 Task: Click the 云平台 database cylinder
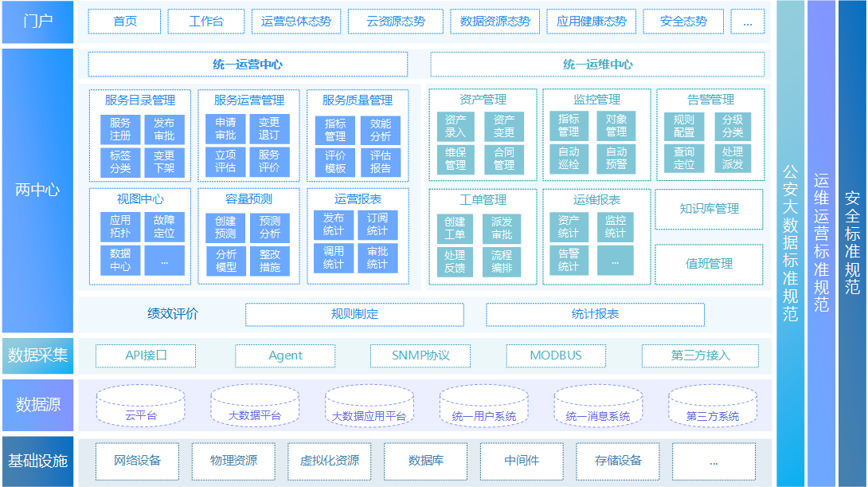[x=140, y=406]
